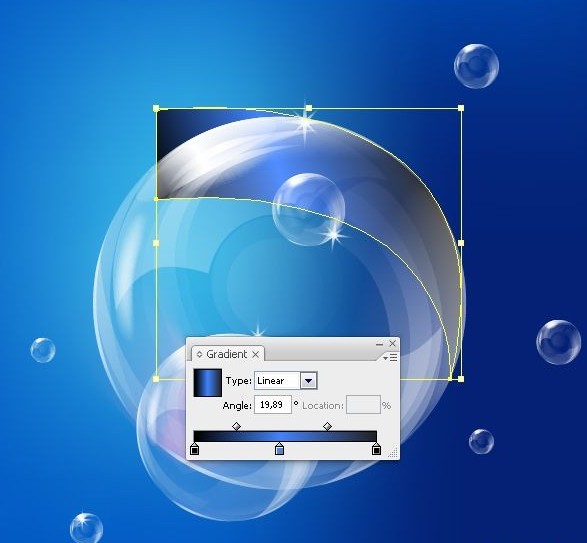Click the top-center bounding box handle
The image size is (587, 543).
click(x=308, y=108)
